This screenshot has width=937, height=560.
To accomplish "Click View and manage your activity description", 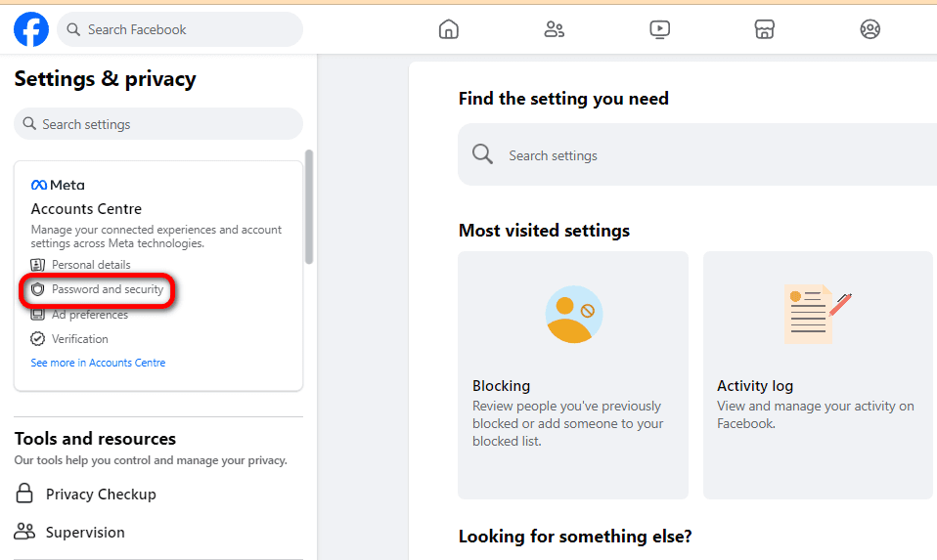I will 815,414.
